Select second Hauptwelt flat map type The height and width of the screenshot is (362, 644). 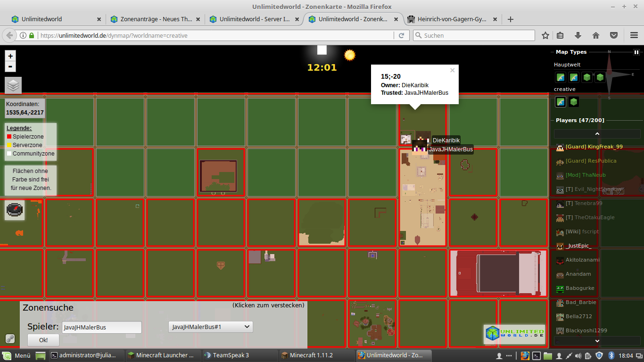(x=573, y=77)
